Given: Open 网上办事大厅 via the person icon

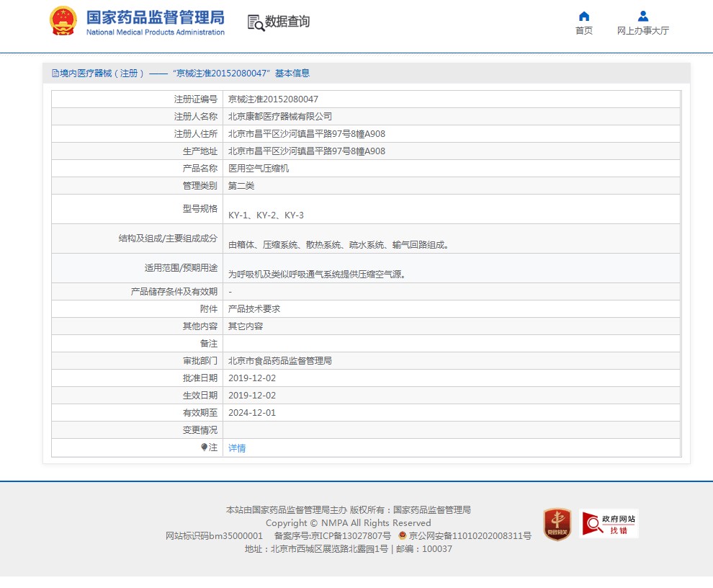Looking at the screenshot, I should click(643, 17).
